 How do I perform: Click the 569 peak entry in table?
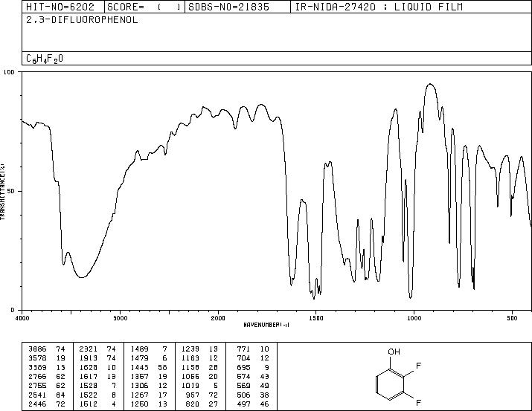pyautogui.click(x=253, y=386)
